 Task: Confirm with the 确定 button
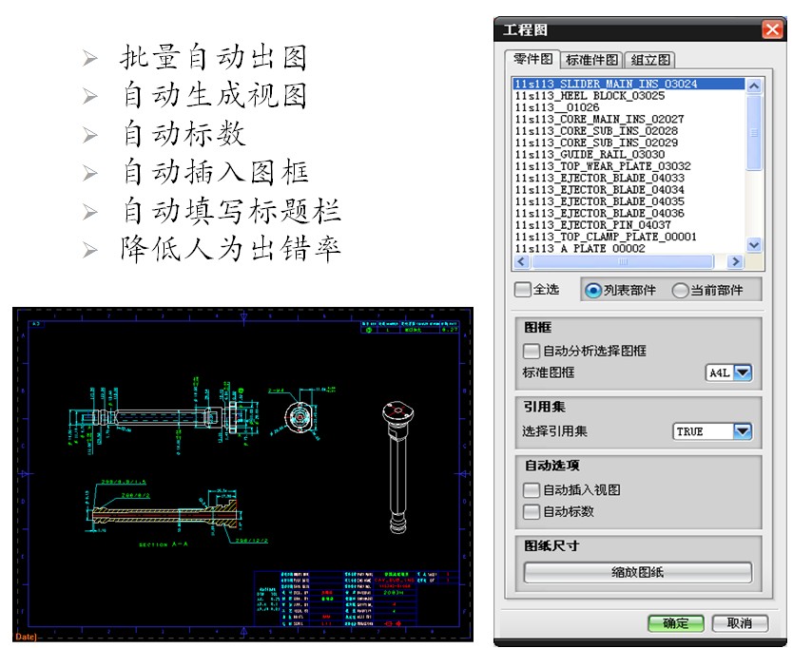click(x=676, y=623)
